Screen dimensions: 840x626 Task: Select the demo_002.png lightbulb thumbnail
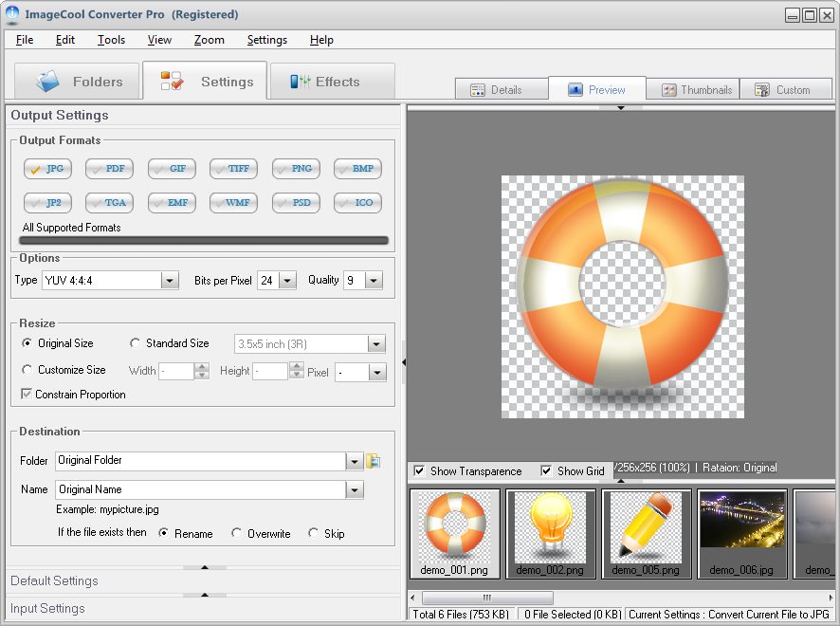point(550,534)
